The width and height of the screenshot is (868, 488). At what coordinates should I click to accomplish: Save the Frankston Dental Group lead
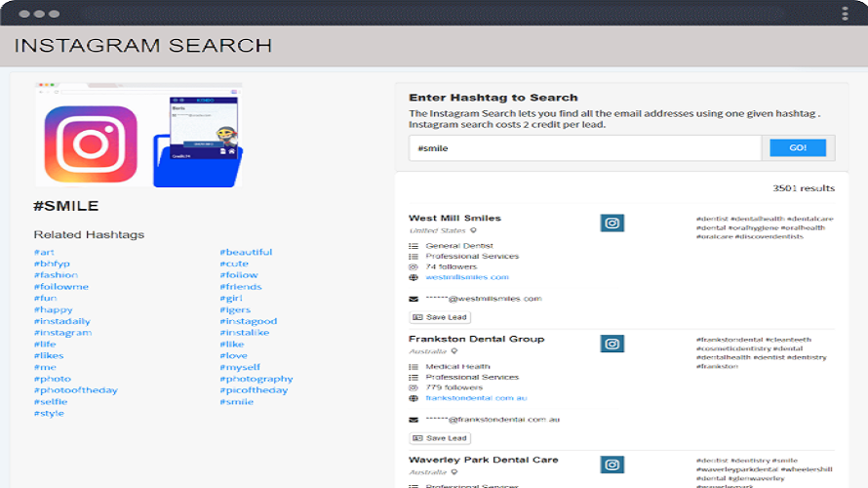click(x=440, y=438)
